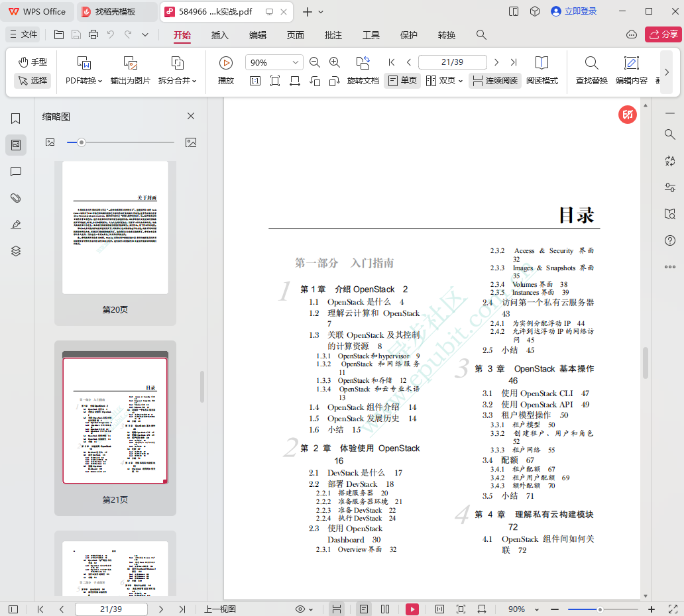Open the 拆分合并 dropdown menu
The height and width of the screenshot is (616, 684).
click(x=177, y=80)
